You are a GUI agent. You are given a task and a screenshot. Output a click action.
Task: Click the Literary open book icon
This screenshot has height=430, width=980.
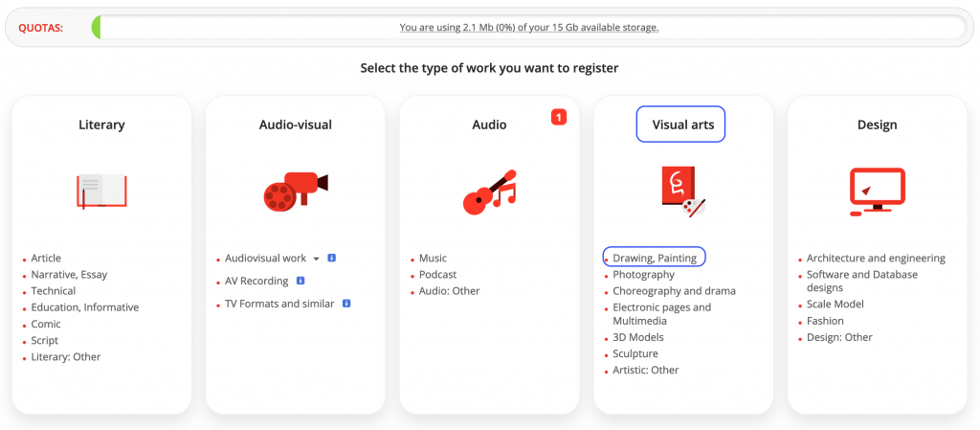101,191
